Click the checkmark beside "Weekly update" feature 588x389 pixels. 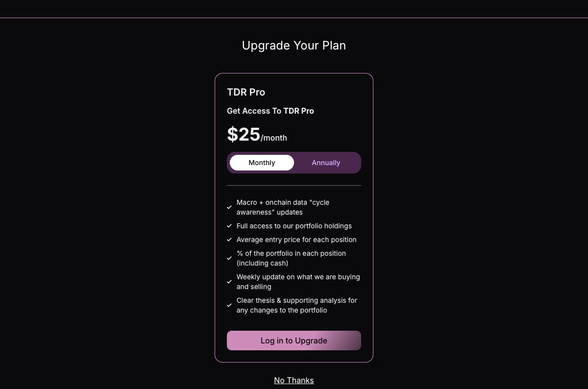(x=229, y=282)
